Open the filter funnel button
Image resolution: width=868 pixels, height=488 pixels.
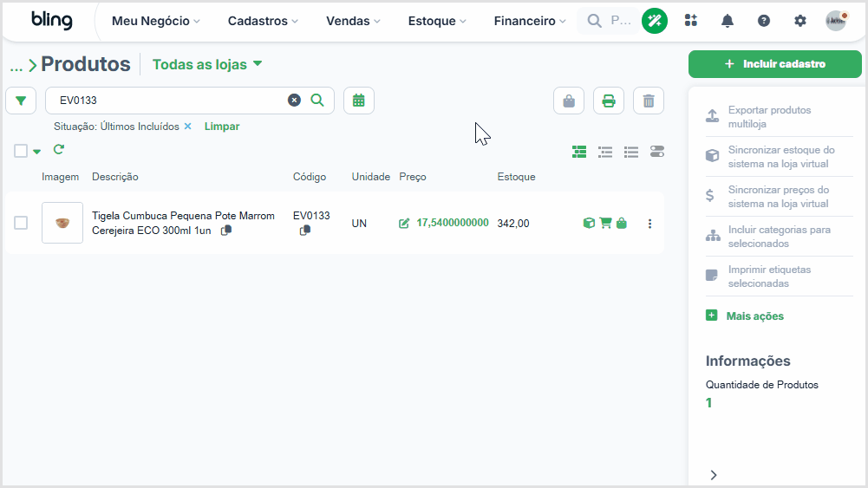(21, 101)
